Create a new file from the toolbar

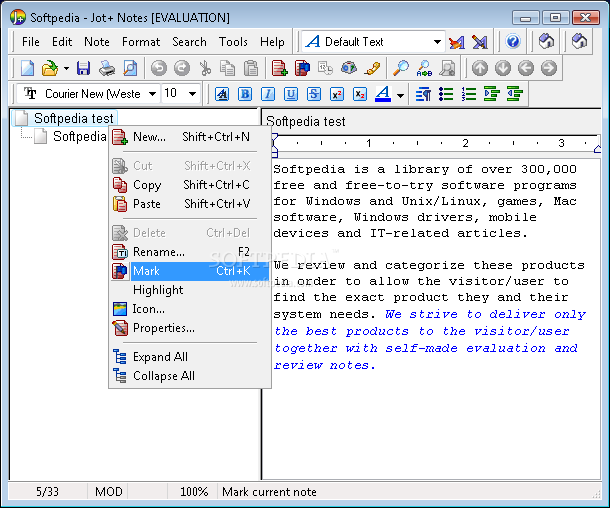pos(27,68)
